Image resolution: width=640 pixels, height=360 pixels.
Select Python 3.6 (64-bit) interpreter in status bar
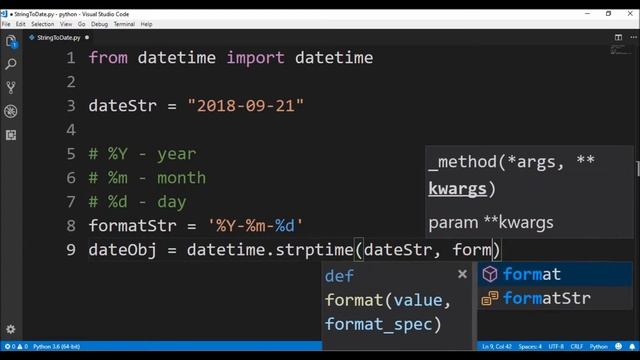click(56, 347)
